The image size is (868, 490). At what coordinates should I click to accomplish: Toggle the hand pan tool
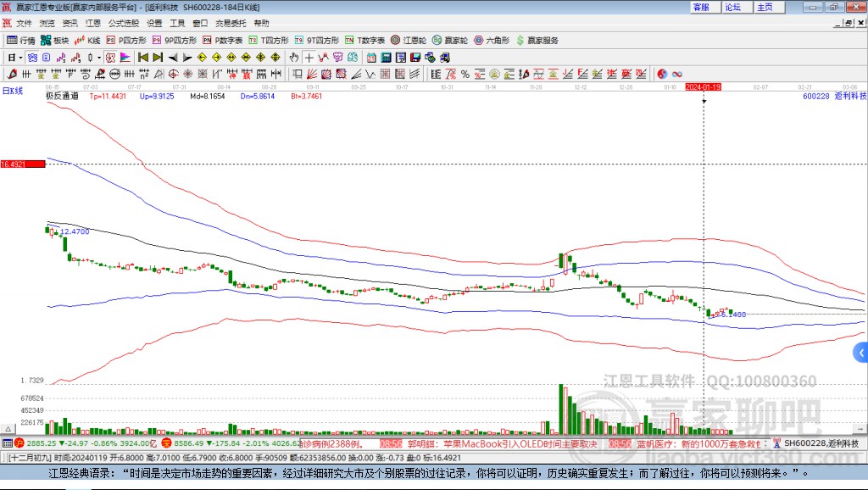click(x=294, y=57)
